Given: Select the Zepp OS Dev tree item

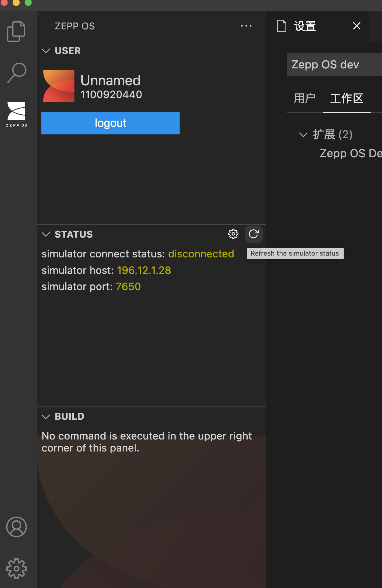Looking at the screenshot, I should [350, 153].
